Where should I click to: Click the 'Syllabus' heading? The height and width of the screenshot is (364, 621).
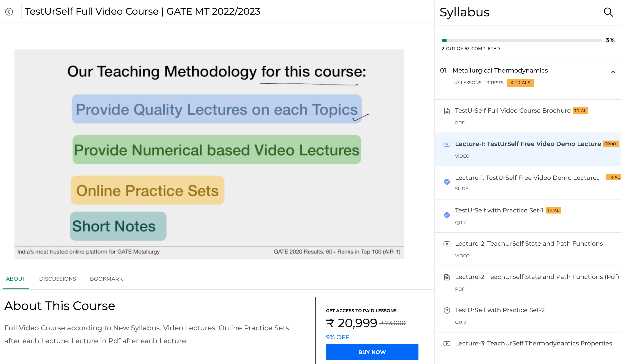pos(464,12)
